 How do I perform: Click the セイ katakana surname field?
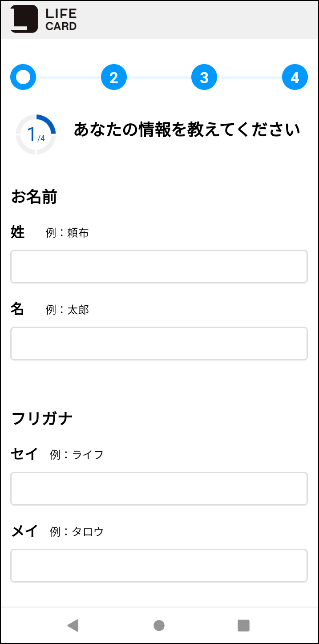tap(159, 489)
